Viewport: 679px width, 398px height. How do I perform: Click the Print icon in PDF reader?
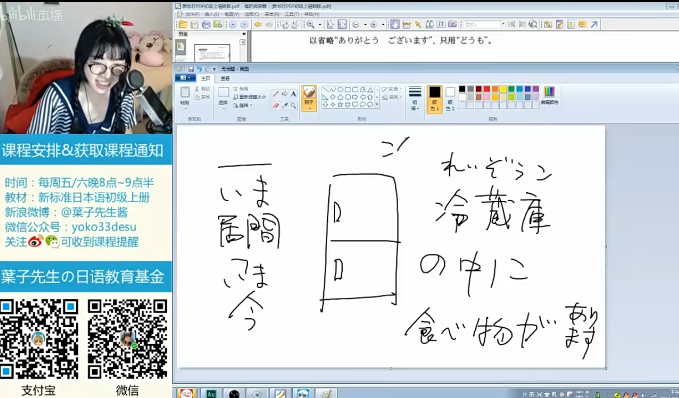[x=206, y=25]
